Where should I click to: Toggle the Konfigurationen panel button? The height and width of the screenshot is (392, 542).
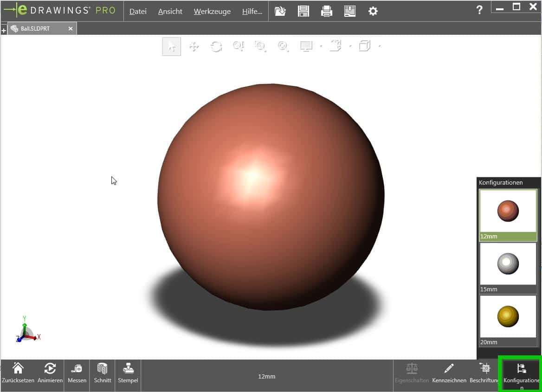521,374
